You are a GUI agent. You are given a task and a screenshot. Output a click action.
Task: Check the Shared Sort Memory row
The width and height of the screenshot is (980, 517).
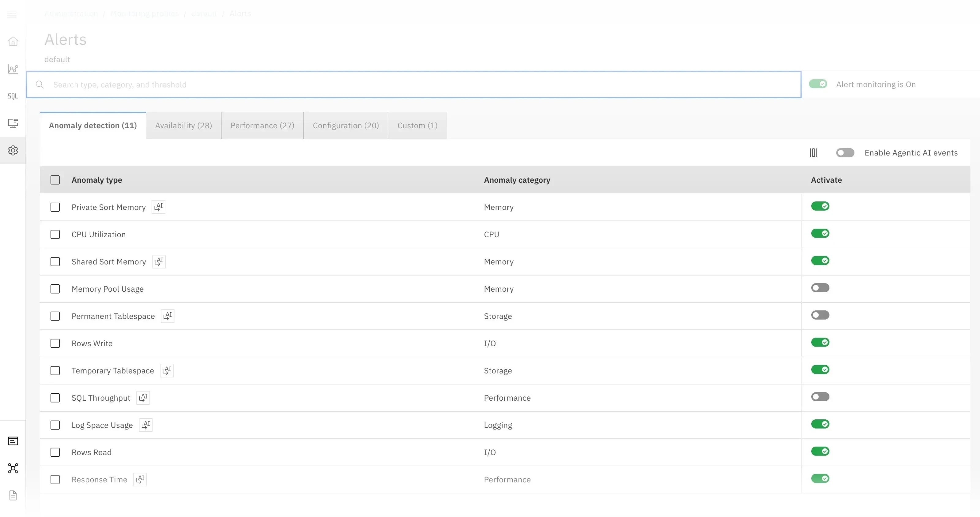[x=55, y=262]
